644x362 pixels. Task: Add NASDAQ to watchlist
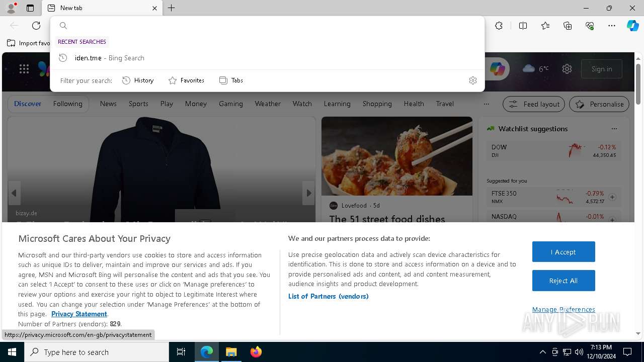point(612,220)
